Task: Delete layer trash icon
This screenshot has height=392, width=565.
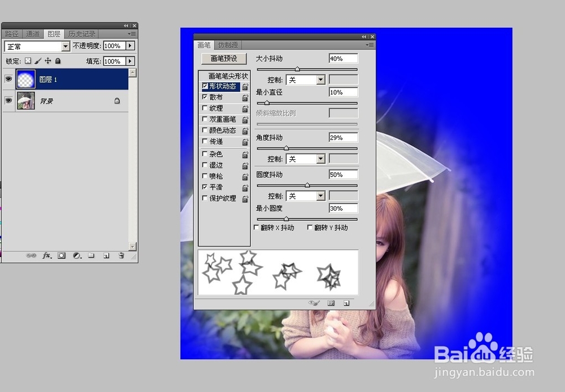Action: pyautogui.click(x=121, y=255)
